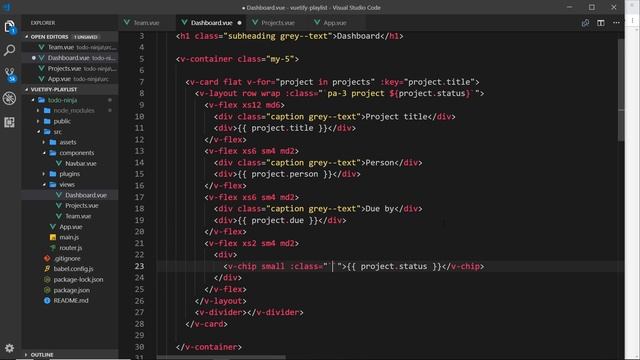Open main.js in the file tree
The height and width of the screenshot is (360, 640).
(x=69, y=237)
